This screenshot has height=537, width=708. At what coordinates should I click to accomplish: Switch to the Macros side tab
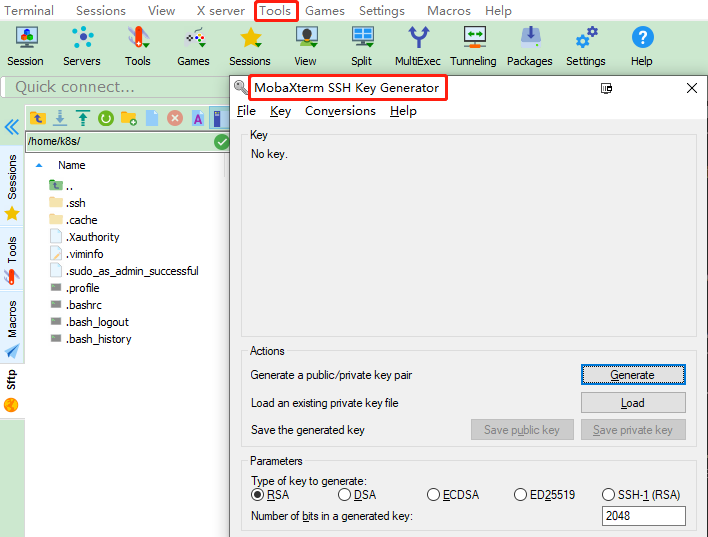coord(12,328)
